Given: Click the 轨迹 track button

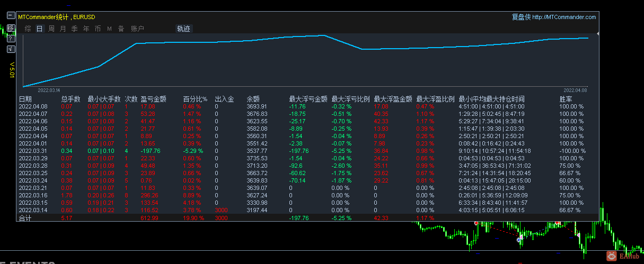Looking at the screenshot, I should pyautogui.click(x=183, y=29).
